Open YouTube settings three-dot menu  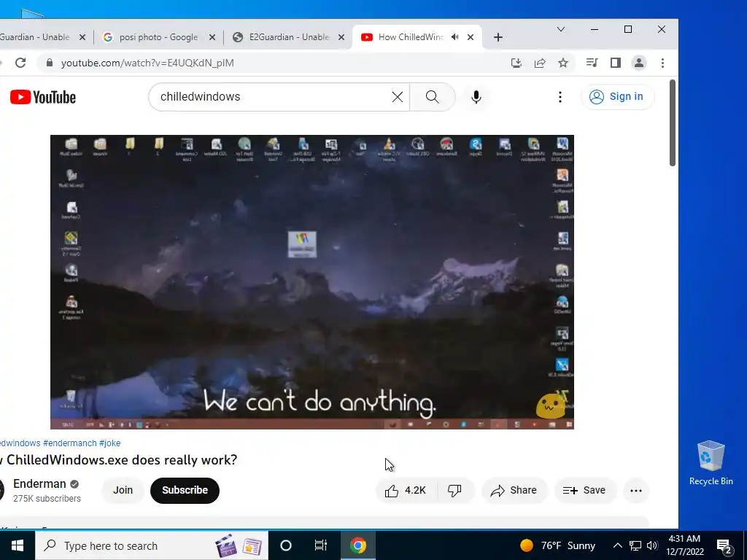(x=560, y=97)
